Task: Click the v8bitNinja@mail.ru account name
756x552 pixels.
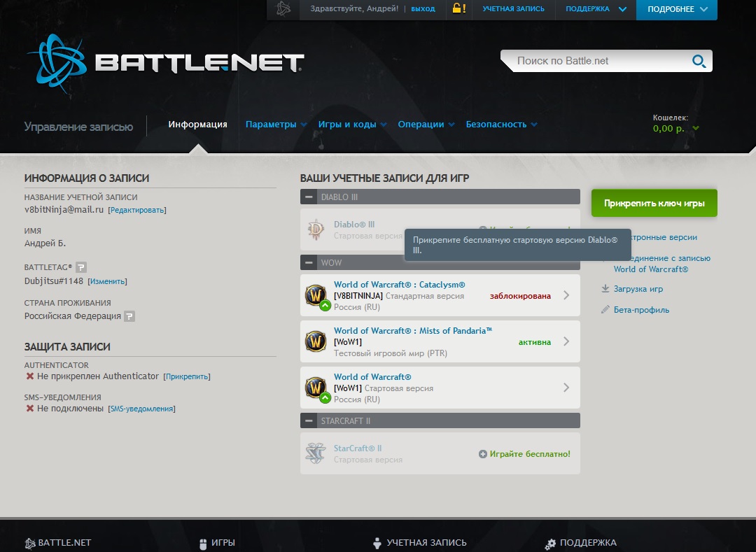Action: [x=64, y=209]
